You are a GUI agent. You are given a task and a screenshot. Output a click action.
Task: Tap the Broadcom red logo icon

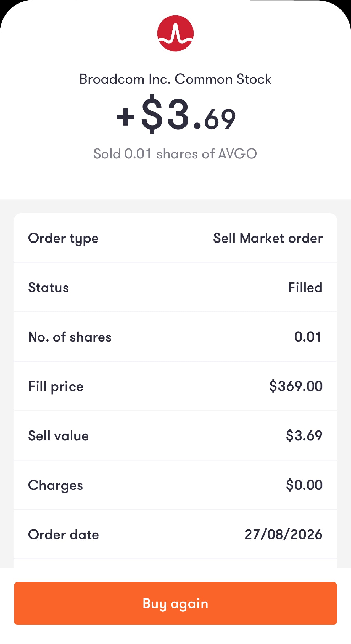click(x=175, y=33)
